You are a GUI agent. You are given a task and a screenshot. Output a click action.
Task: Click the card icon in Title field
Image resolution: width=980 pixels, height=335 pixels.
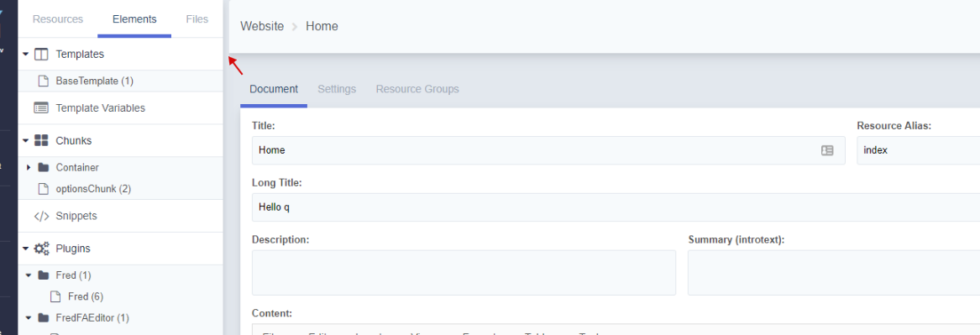pos(827,150)
